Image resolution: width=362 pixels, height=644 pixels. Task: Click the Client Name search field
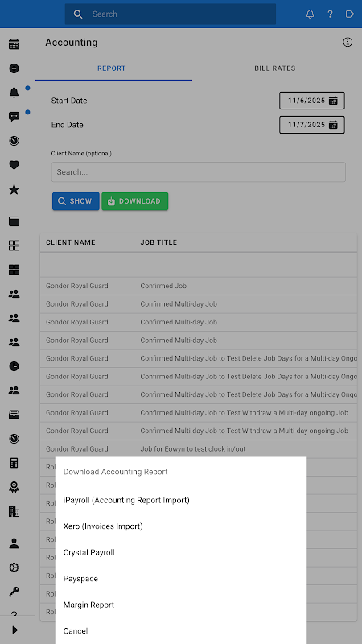(x=198, y=172)
